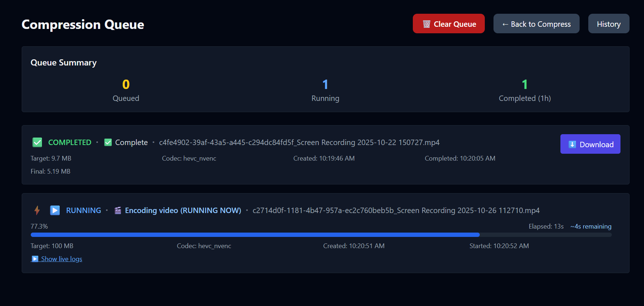Click the Completed (1h) label

[x=525, y=98]
